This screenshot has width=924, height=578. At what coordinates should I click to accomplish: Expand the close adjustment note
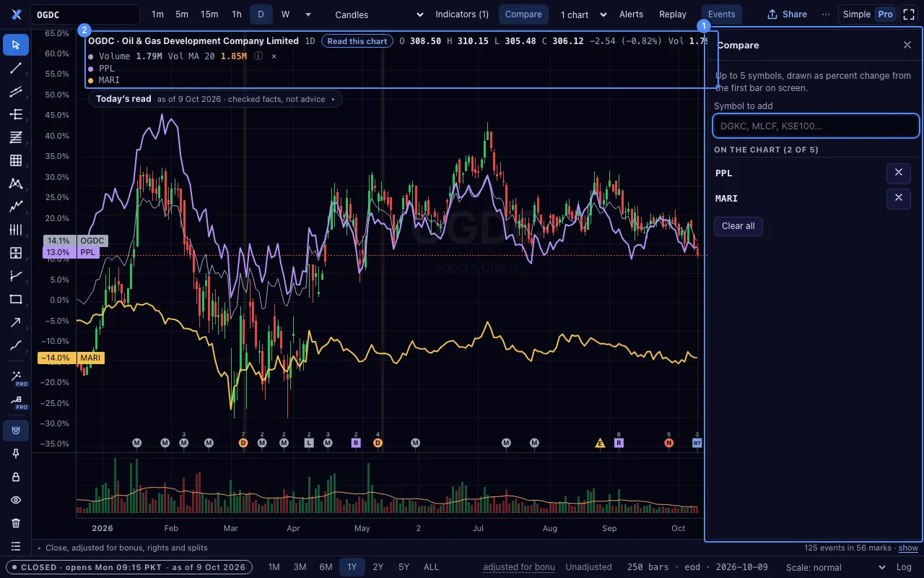tap(122, 548)
